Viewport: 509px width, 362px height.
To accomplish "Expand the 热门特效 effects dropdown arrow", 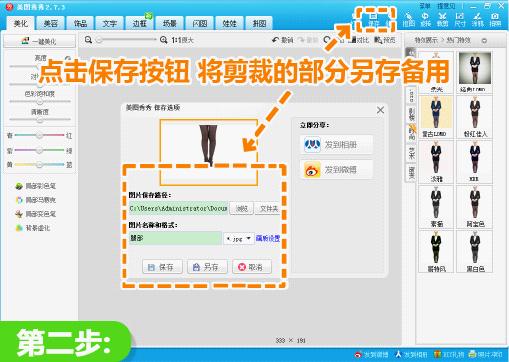I will click(484, 41).
